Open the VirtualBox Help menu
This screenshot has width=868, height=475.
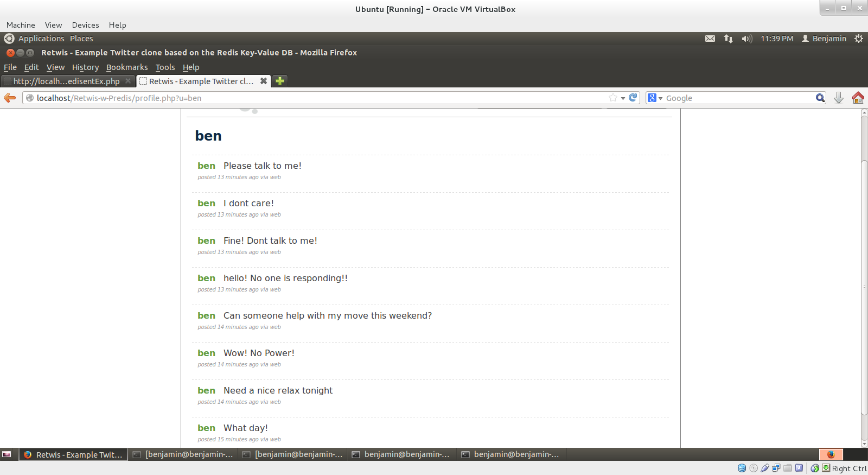click(117, 25)
